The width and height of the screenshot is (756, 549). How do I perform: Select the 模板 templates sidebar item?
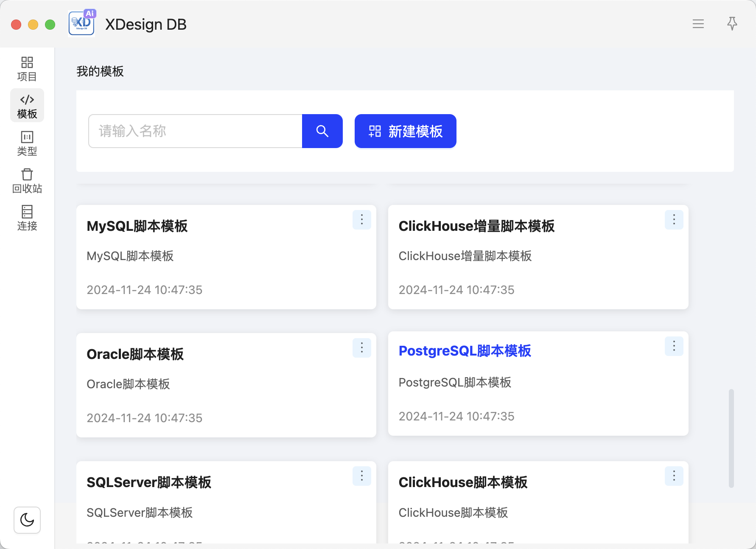pos(27,106)
